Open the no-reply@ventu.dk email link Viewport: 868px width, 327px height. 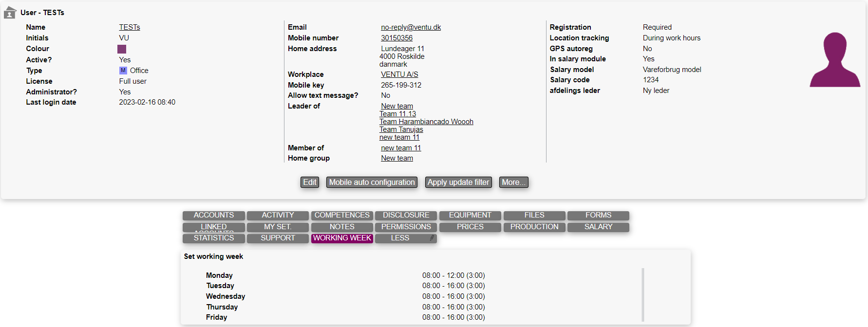coord(411,27)
